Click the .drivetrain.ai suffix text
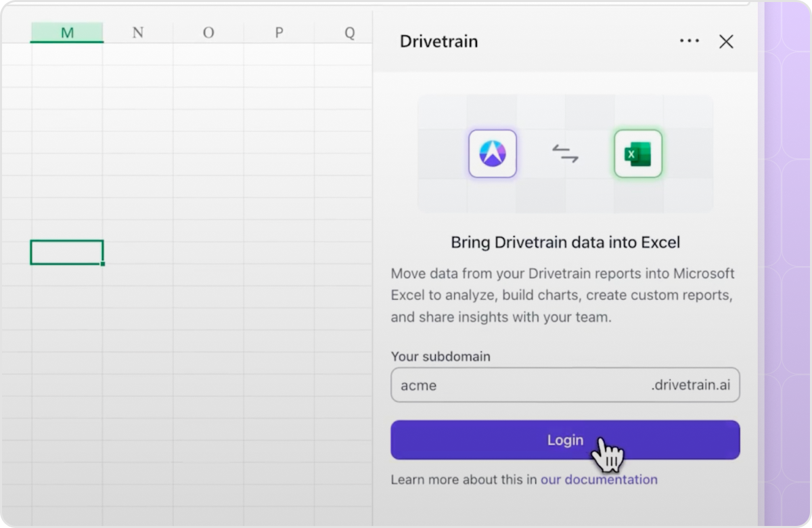This screenshot has height=528, width=812. (691, 385)
